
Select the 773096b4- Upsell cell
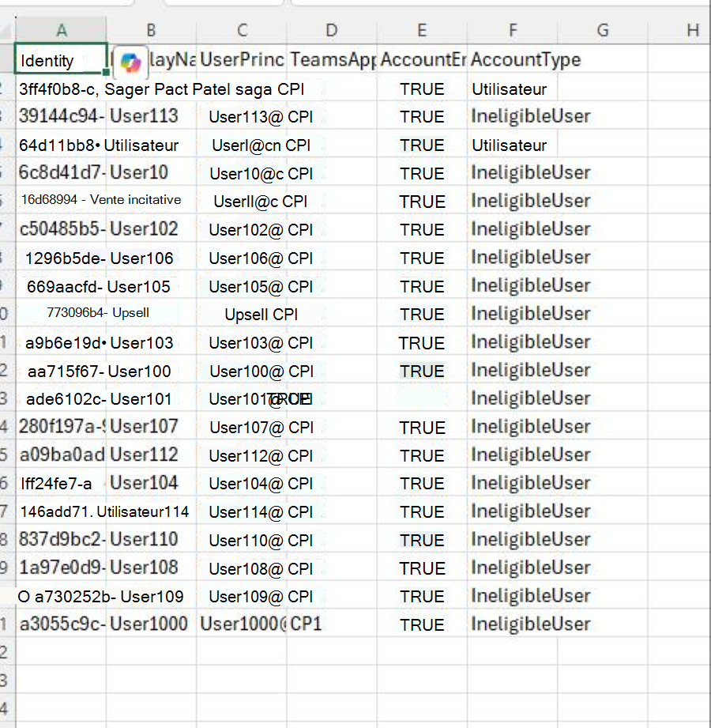point(97,312)
